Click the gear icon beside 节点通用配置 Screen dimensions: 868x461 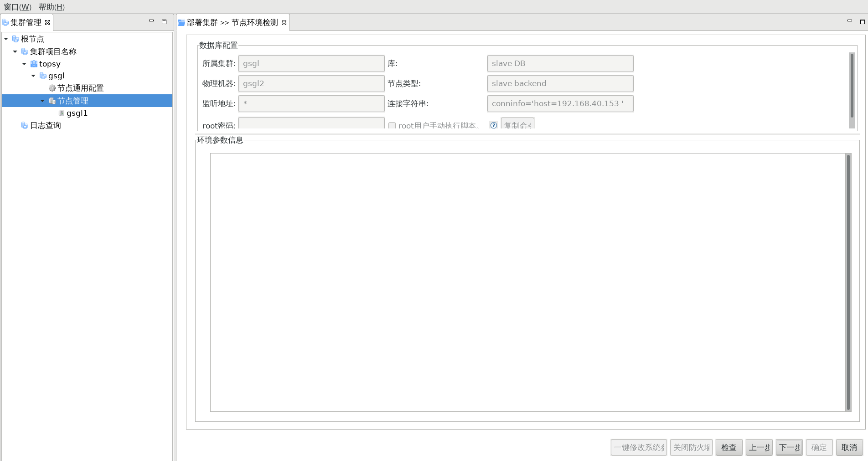click(x=52, y=88)
